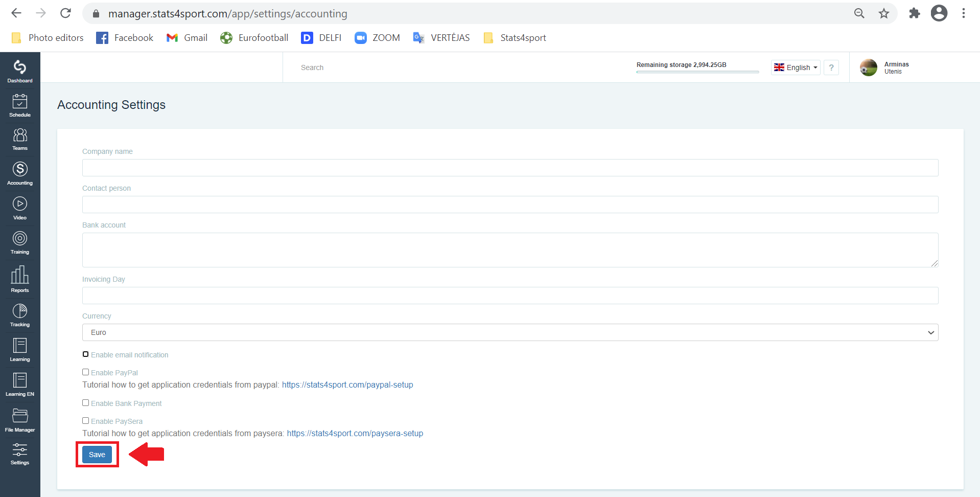Open the English language dropdown
980x497 pixels.
click(x=796, y=67)
